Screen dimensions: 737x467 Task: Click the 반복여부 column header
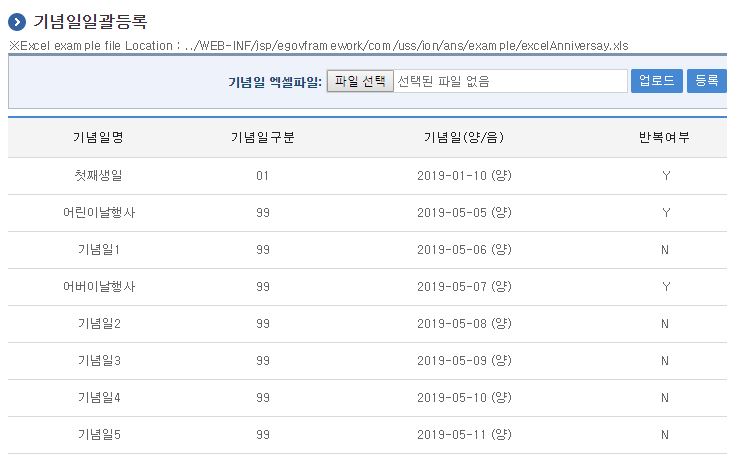tap(664, 138)
